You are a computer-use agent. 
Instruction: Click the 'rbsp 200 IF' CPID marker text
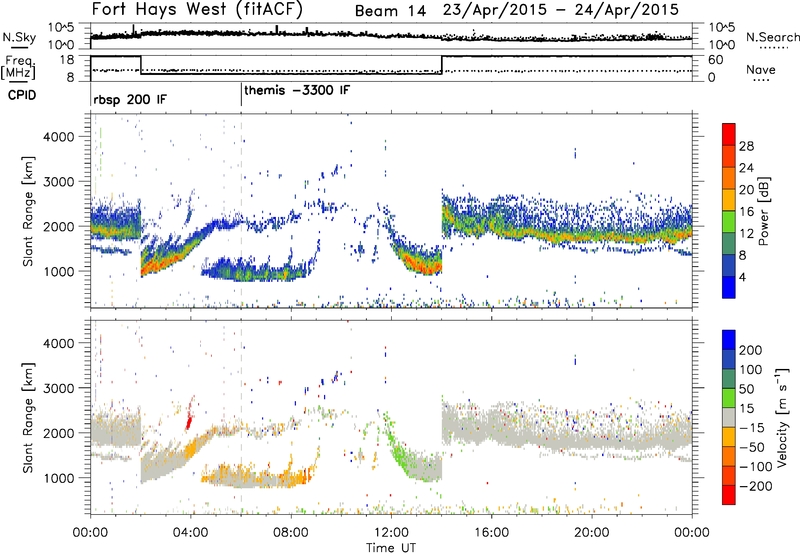[x=130, y=99]
